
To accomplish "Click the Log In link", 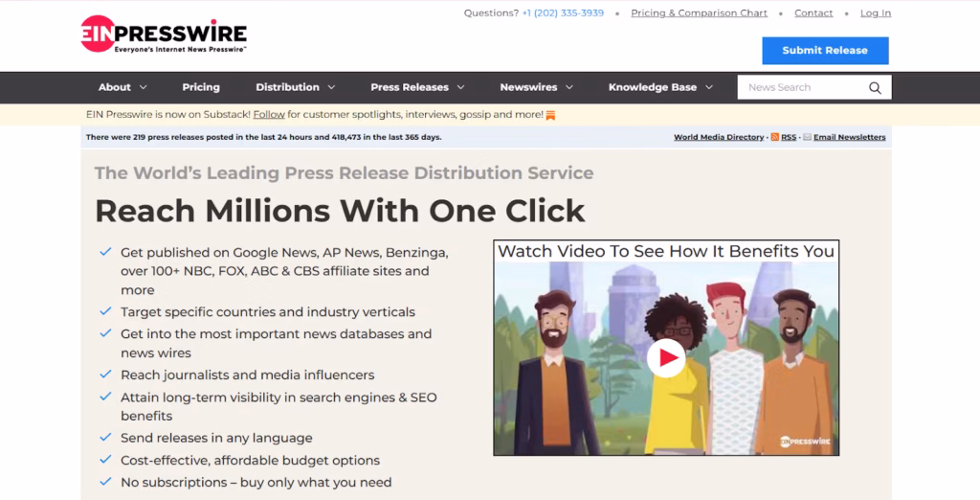I will 876,13.
